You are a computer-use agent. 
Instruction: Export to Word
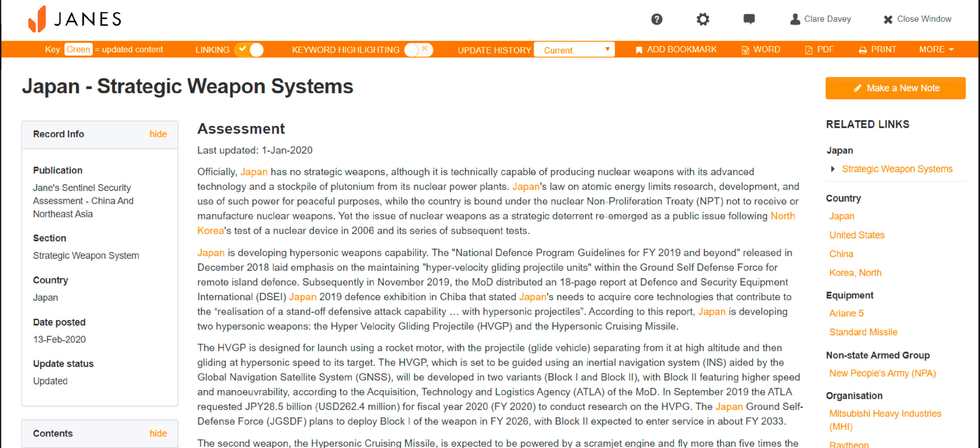pos(761,50)
